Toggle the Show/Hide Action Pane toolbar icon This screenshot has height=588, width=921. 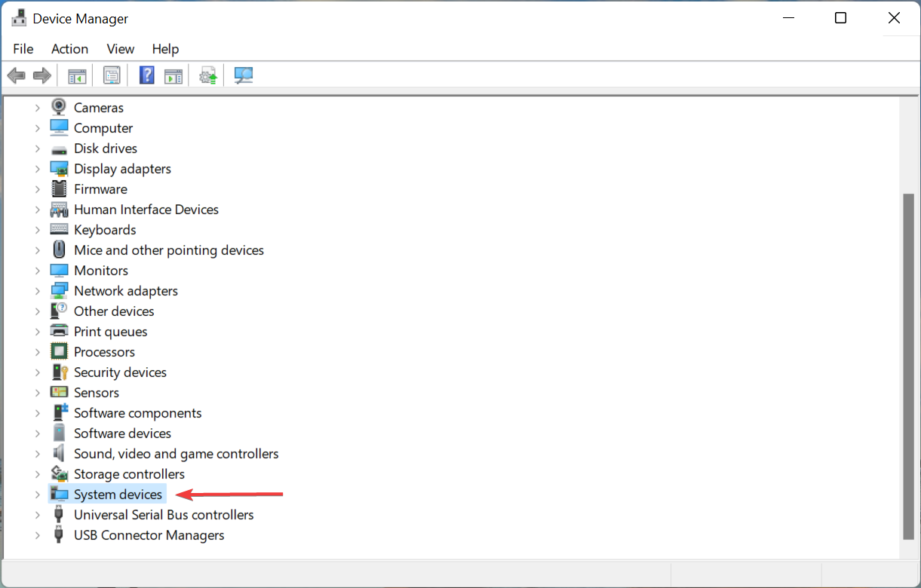173,75
